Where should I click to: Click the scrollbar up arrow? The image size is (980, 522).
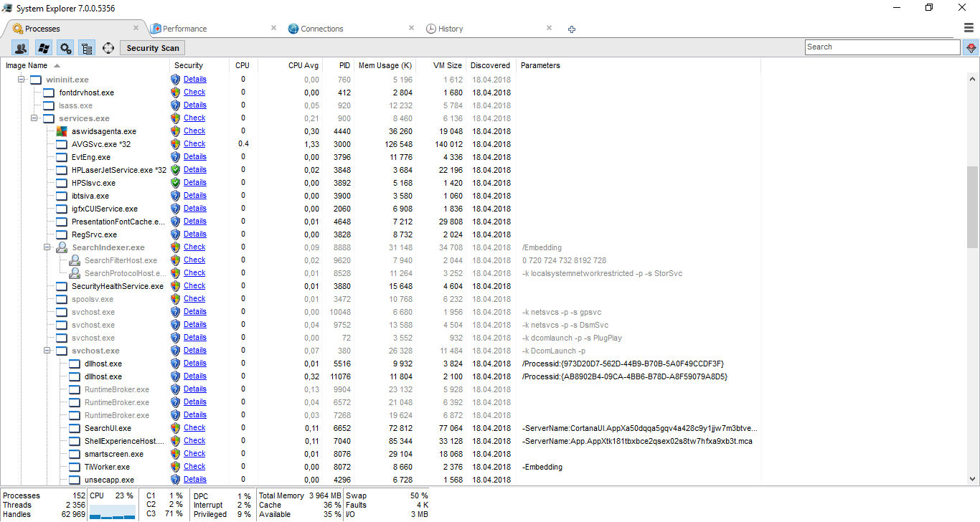pos(972,79)
